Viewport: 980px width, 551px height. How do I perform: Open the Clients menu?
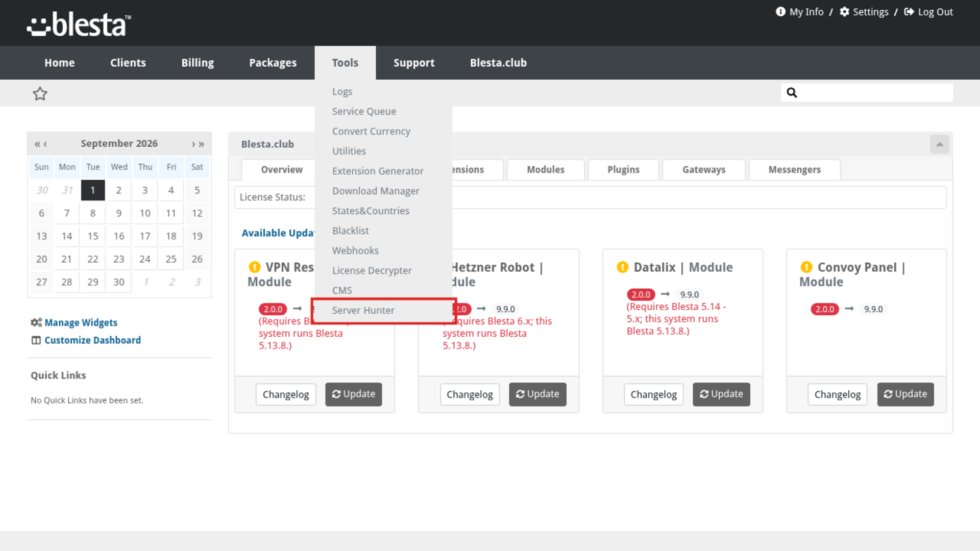[128, 63]
